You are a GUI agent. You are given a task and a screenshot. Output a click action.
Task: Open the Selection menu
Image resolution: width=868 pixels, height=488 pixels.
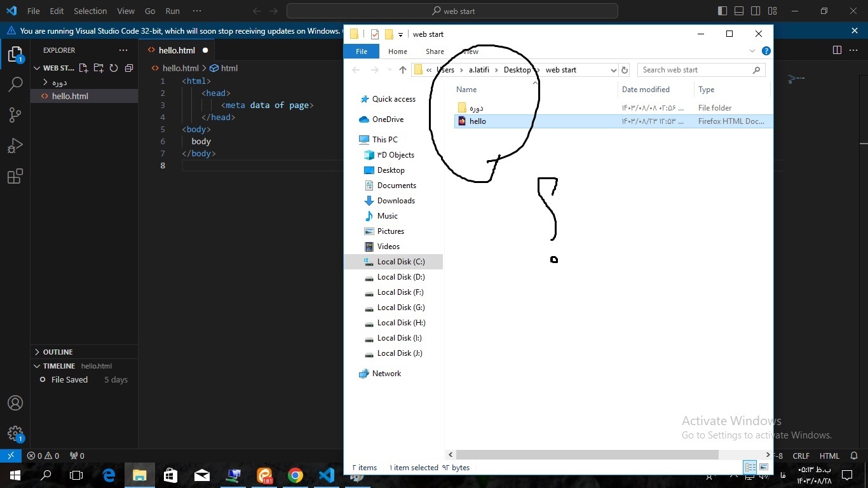(x=90, y=11)
